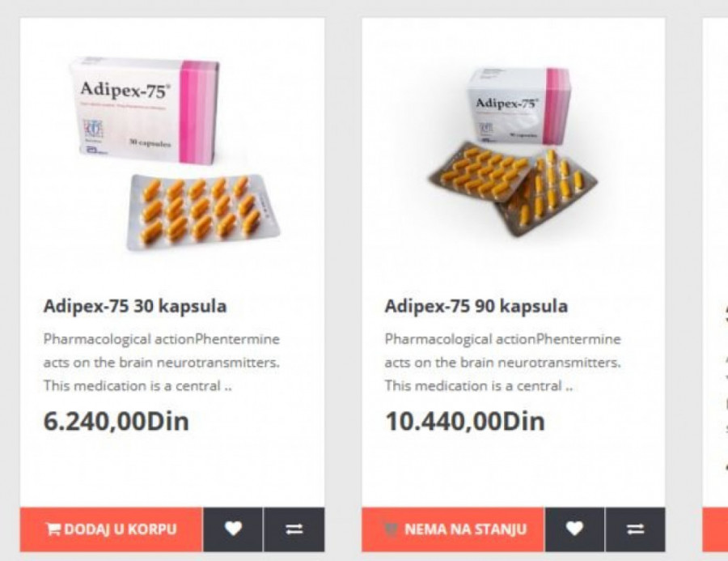Viewport: 728px width, 561px height.
Task: Click partially visible third product card button
Action: tap(716, 529)
